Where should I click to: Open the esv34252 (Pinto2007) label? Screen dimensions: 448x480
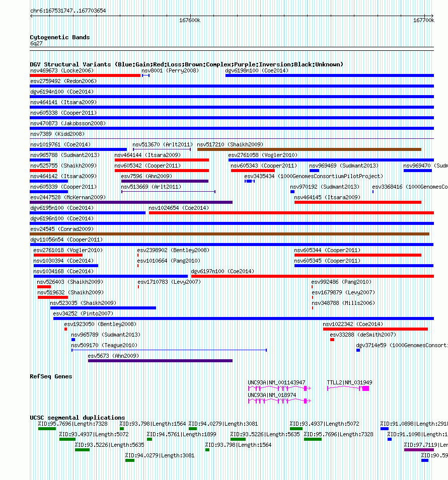(83, 313)
